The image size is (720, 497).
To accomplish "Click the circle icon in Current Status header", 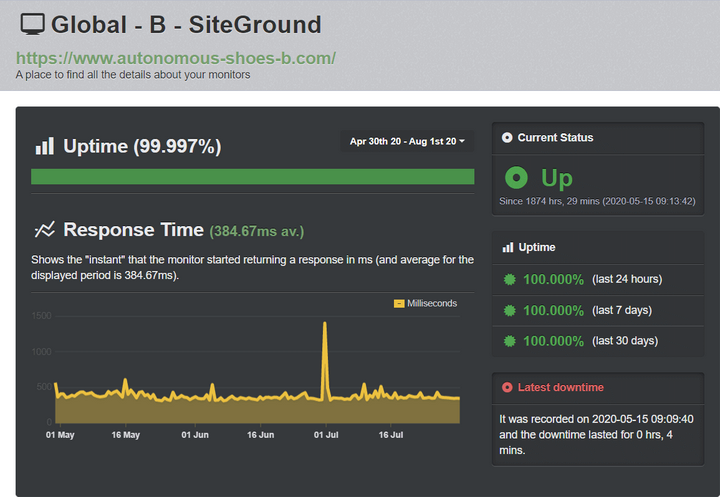I will click(x=507, y=138).
